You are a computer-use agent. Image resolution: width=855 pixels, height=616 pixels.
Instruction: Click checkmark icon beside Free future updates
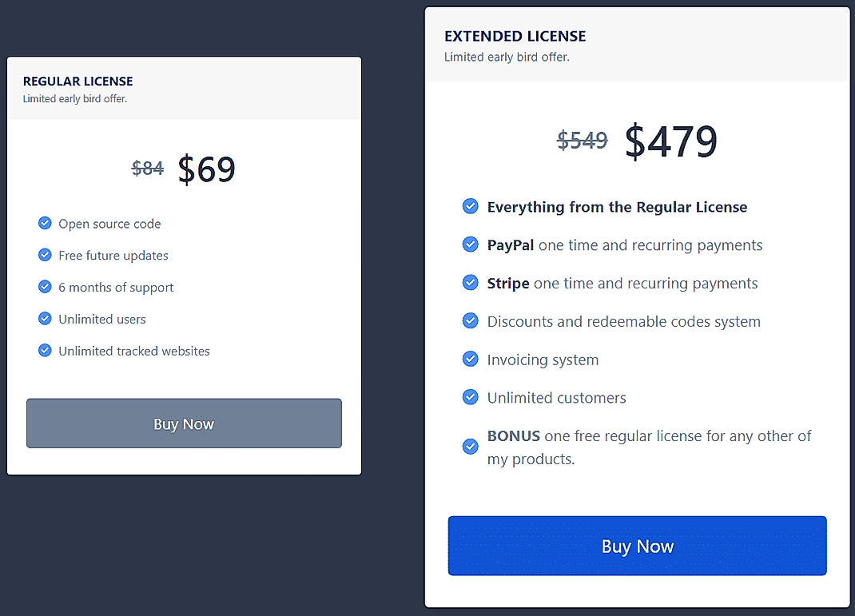(x=45, y=255)
